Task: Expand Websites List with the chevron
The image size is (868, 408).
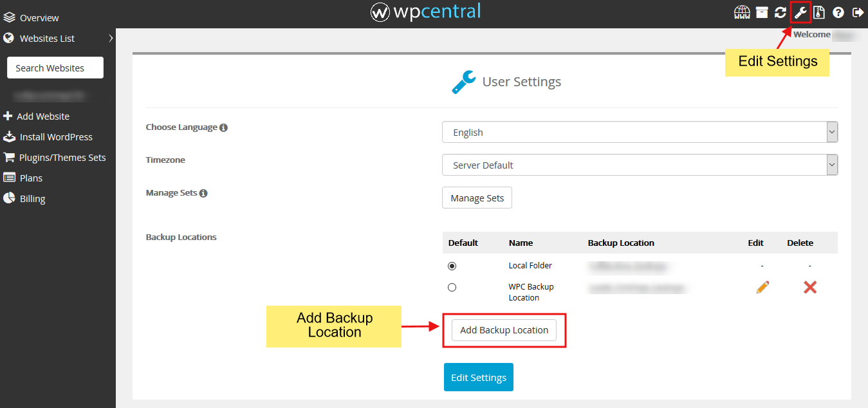Action: click(111, 39)
